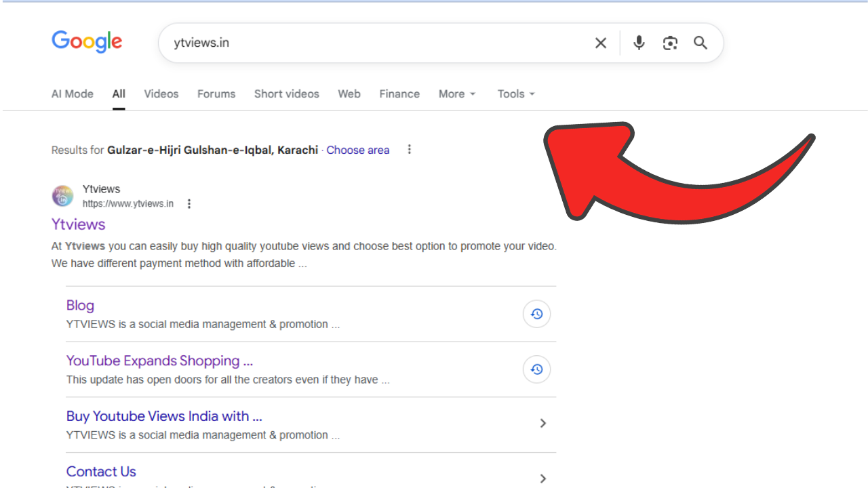Click the Google logo

[x=87, y=42]
